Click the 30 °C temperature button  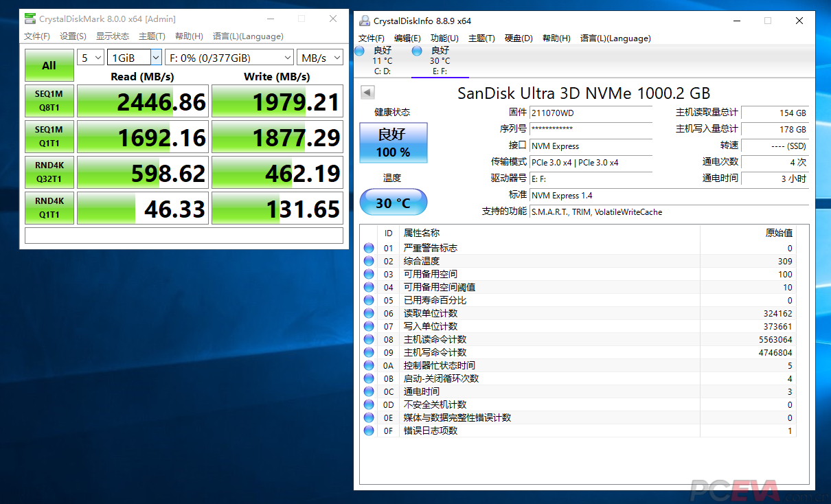click(394, 203)
